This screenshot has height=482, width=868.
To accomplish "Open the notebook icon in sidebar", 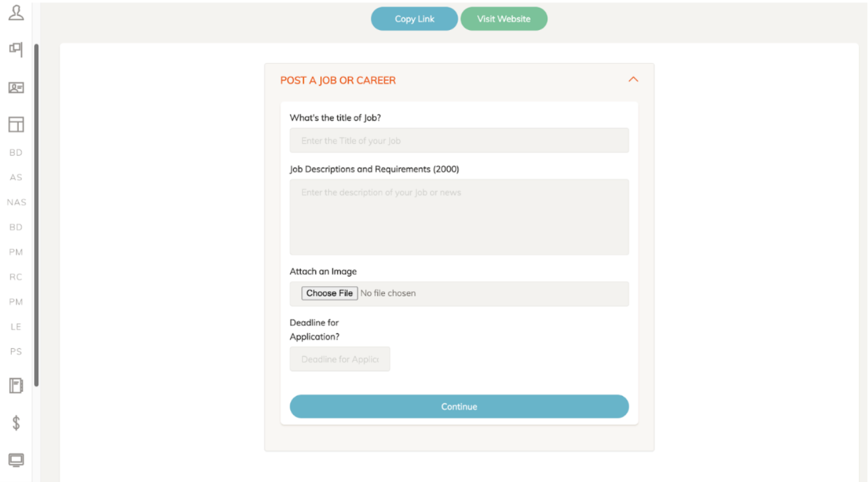I will tap(16, 385).
